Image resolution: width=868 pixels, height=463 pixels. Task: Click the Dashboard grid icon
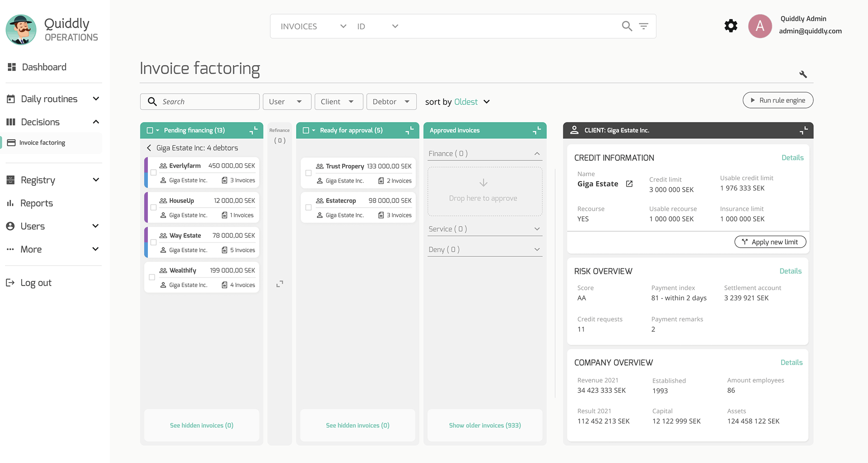click(x=12, y=67)
